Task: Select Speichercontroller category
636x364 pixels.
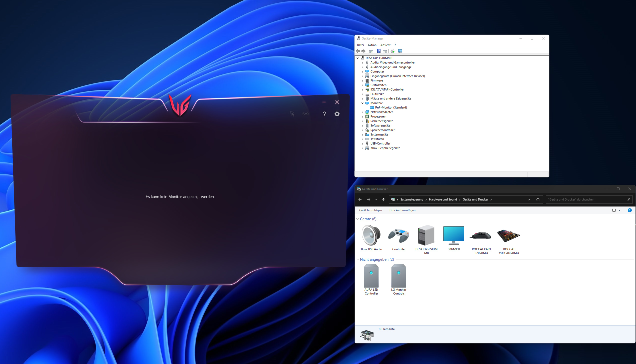Action: [x=382, y=130]
